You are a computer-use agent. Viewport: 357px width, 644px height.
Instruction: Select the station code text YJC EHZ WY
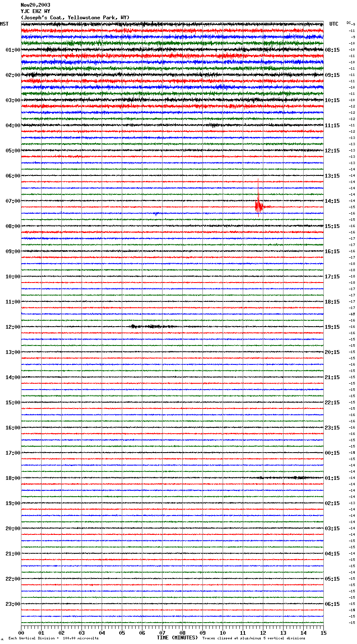(x=35, y=11)
